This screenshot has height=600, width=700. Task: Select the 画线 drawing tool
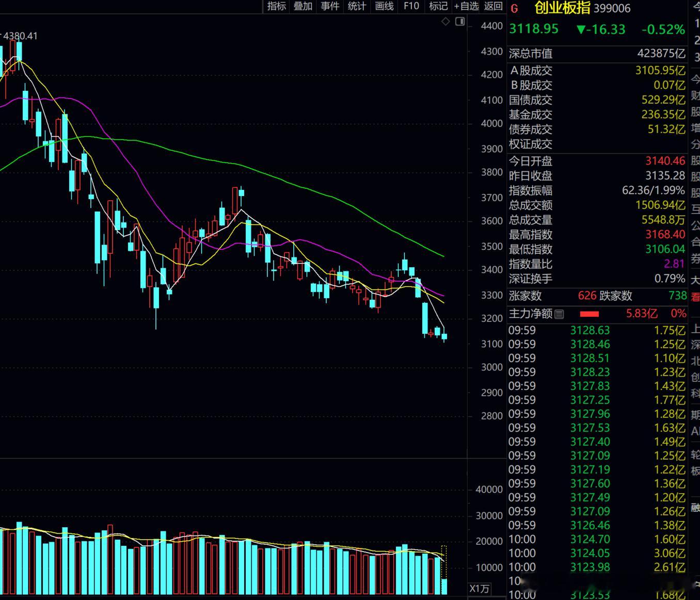[x=384, y=6]
